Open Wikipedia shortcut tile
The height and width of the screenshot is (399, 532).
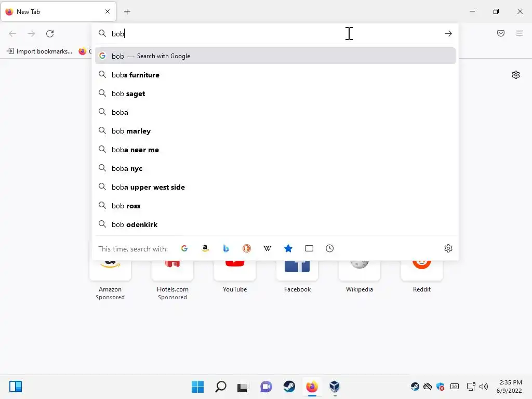click(x=360, y=276)
